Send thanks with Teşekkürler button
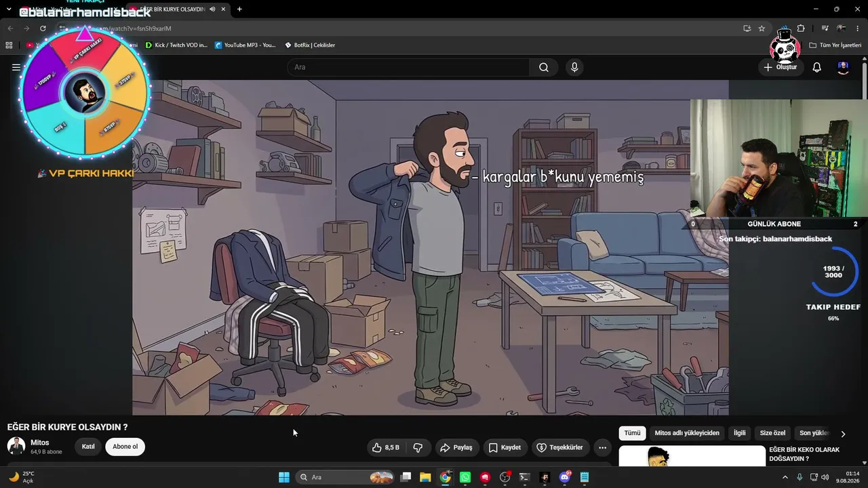This screenshot has width=868, height=488. [560, 447]
